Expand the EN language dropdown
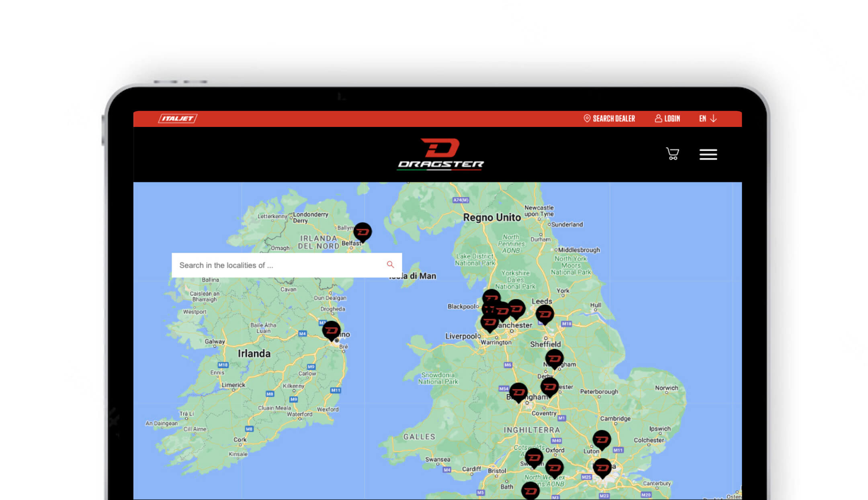868x500 pixels. [x=708, y=118]
